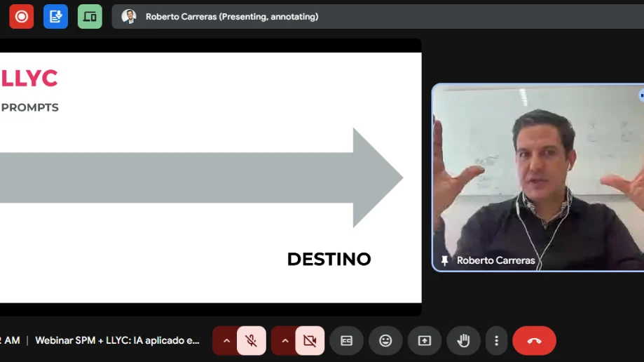Click the green companion devices icon
The height and width of the screenshot is (362, 644).
click(90, 16)
